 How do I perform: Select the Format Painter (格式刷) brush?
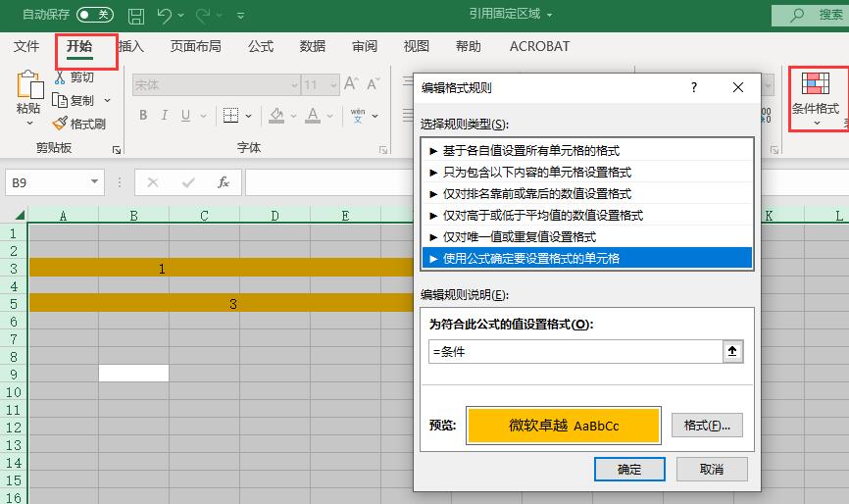click(x=61, y=125)
